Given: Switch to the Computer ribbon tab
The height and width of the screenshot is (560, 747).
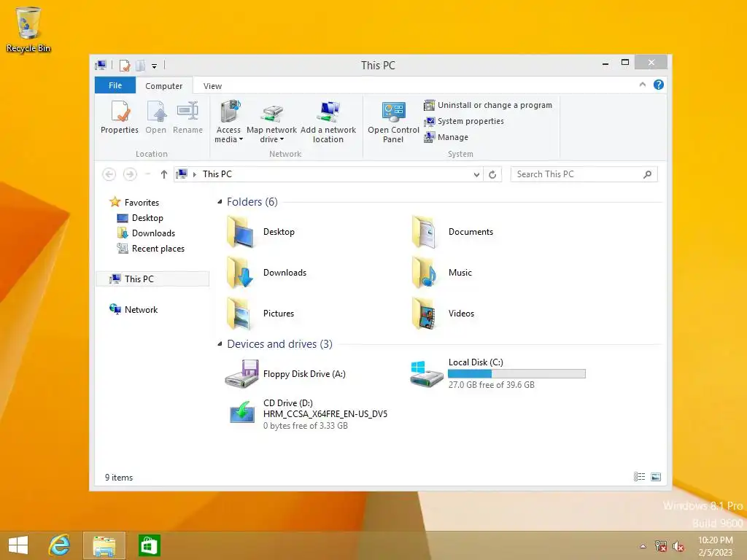Looking at the screenshot, I should point(164,86).
